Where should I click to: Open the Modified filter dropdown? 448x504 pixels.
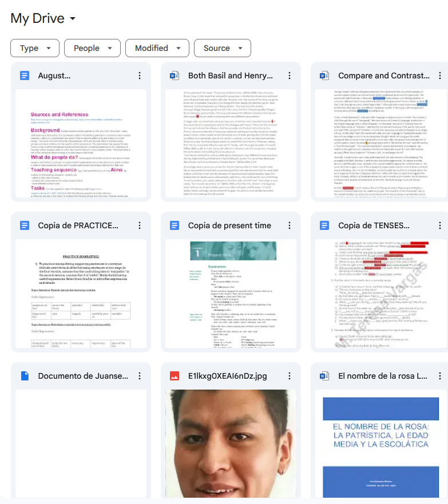point(157,48)
